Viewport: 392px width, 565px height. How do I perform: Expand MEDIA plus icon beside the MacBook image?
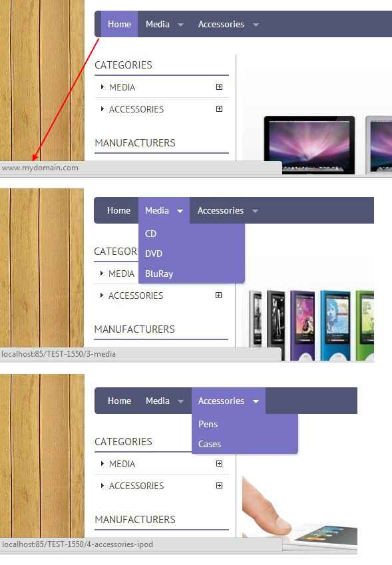click(x=219, y=87)
